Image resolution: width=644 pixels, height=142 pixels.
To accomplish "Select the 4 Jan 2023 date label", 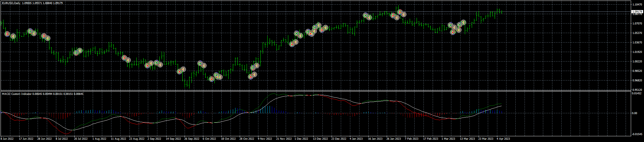I will (x=357, y=139).
